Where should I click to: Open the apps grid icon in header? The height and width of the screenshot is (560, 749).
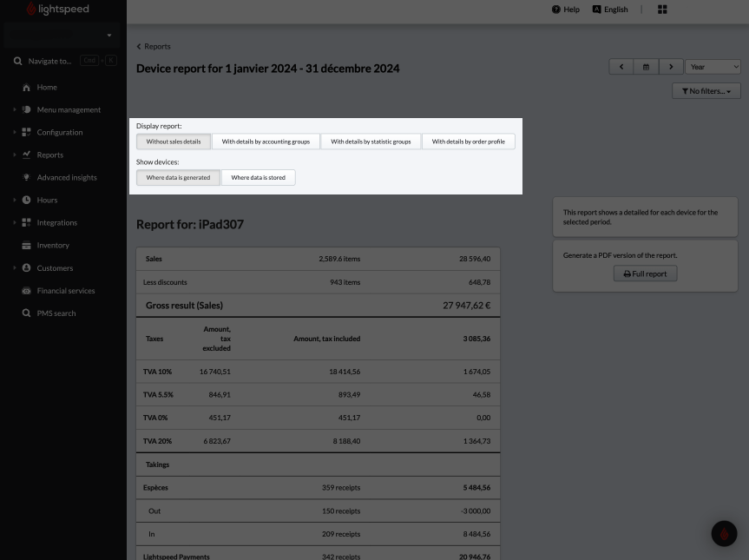(662, 10)
